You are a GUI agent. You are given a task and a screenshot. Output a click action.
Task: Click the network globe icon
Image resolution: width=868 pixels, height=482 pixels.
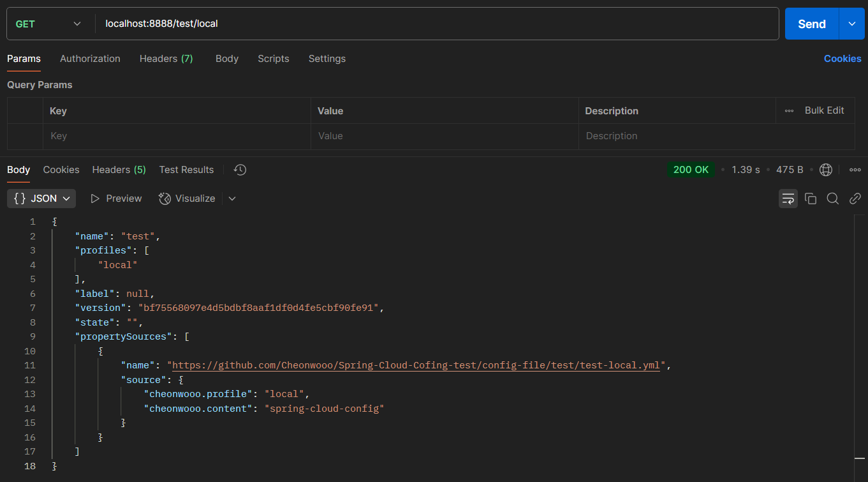[826, 170]
